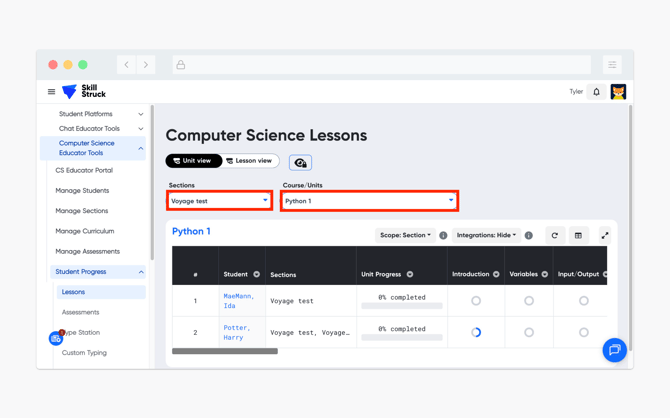Click the fox user avatar
The width and height of the screenshot is (670, 418).
618,92
